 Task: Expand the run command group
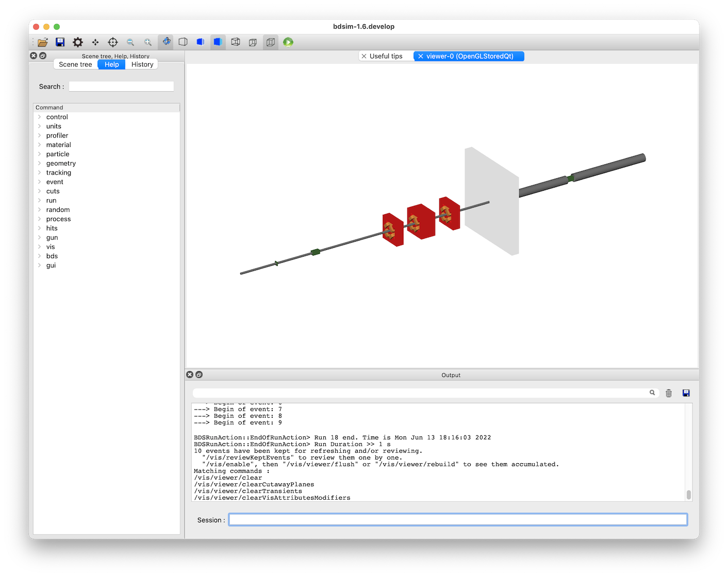(x=39, y=200)
